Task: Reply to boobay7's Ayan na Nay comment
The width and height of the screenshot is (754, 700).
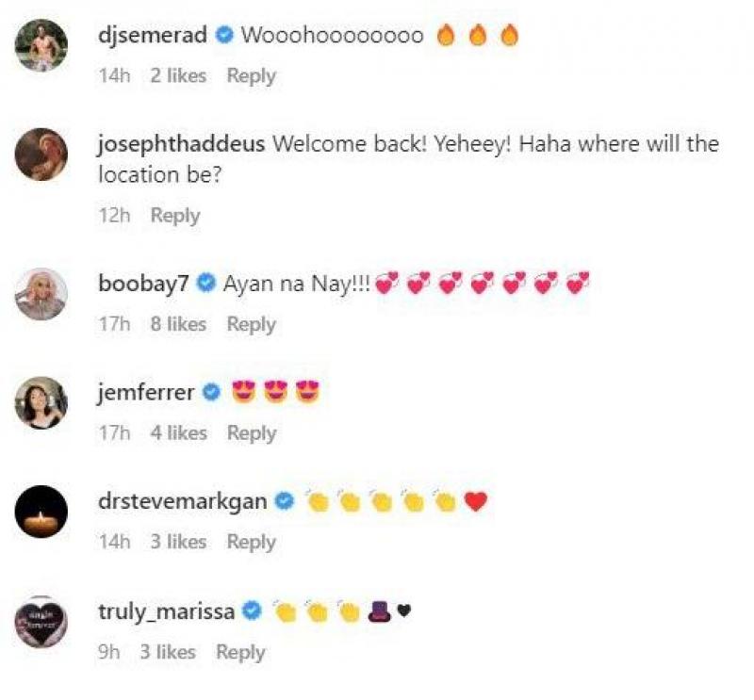Action: click(x=252, y=324)
